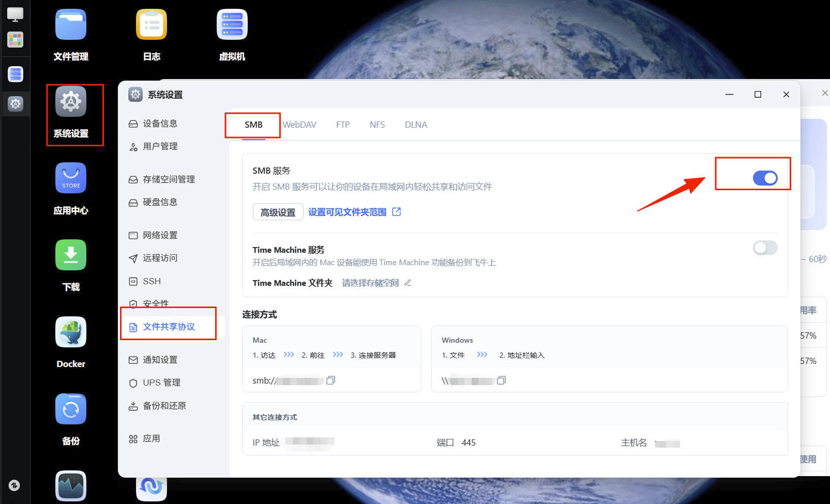Copy the Windows network path

[x=501, y=380]
